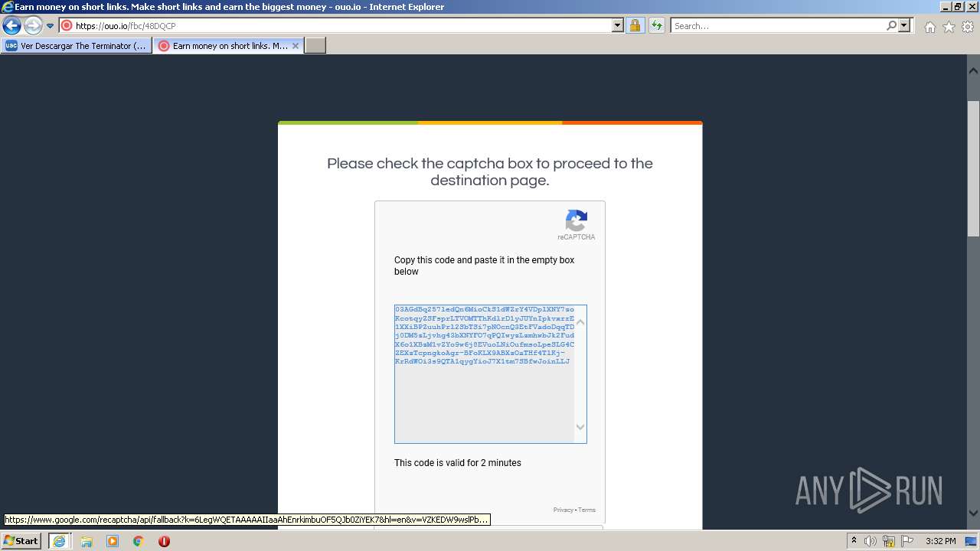
Task: Open the Tools gear menu
Action: pos(968,27)
